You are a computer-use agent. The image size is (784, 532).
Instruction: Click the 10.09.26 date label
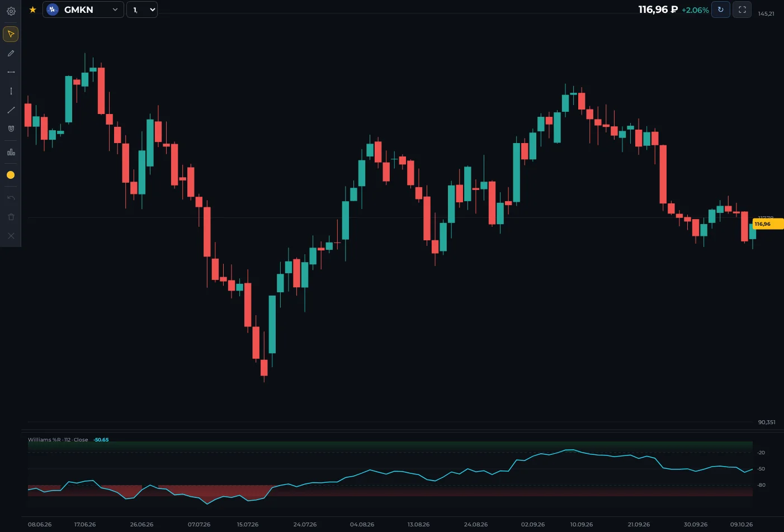click(582, 525)
